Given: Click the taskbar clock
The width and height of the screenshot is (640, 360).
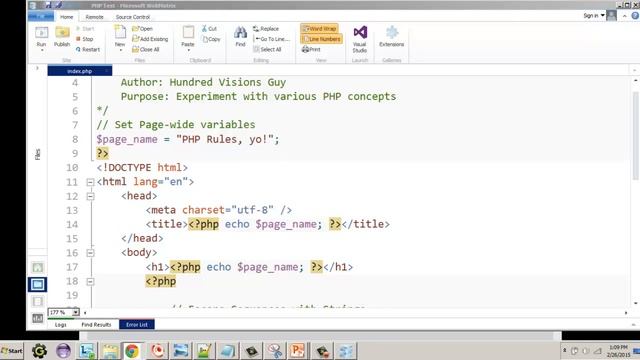Looking at the screenshot, I should 619,351.
